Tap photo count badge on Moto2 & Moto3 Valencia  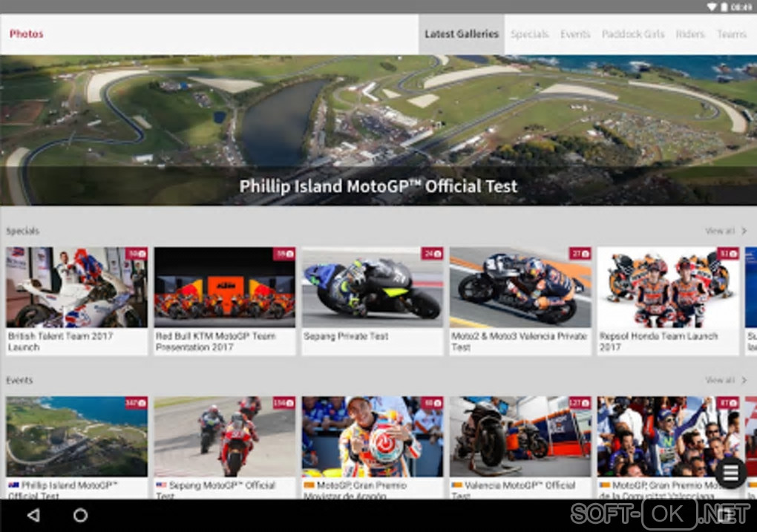pos(580,254)
